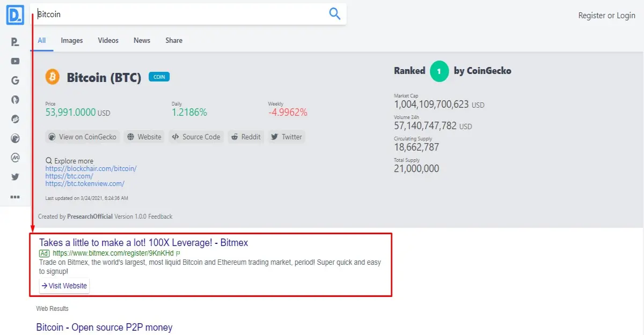
Task: Open the Bitmex ad title link
Action: pyautogui.click(x=144, y=243)
